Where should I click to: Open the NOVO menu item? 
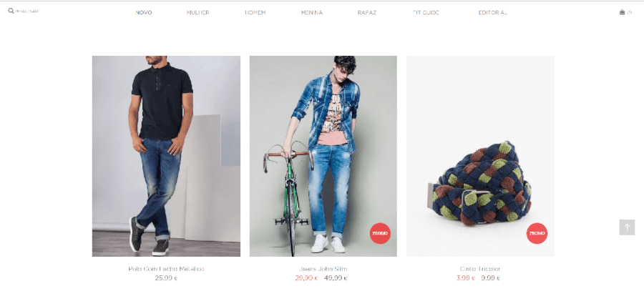pos(144,13)
